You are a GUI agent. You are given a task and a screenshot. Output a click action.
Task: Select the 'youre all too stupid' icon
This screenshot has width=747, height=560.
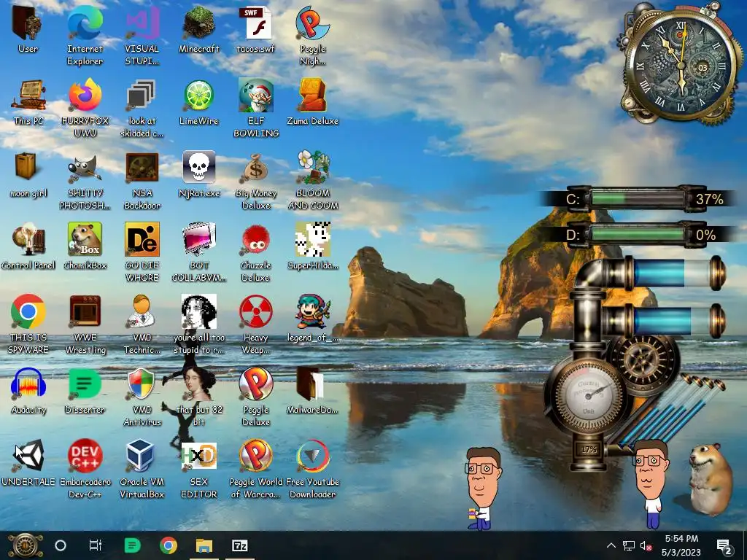[x=198, y=312]
